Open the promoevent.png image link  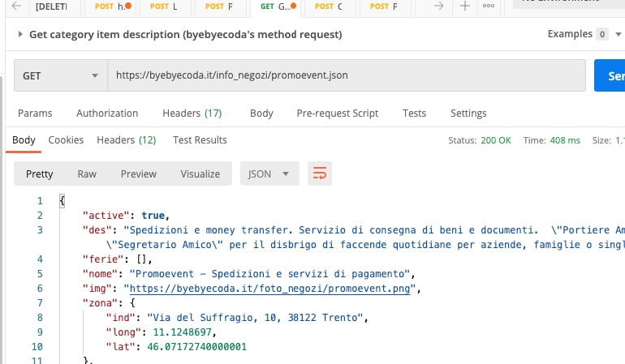tap(269, 289)
